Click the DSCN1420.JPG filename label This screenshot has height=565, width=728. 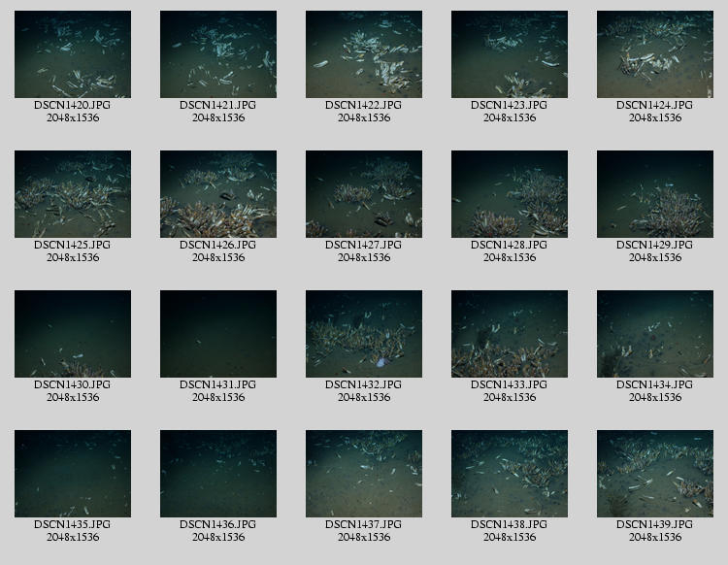tap(73, 105)
